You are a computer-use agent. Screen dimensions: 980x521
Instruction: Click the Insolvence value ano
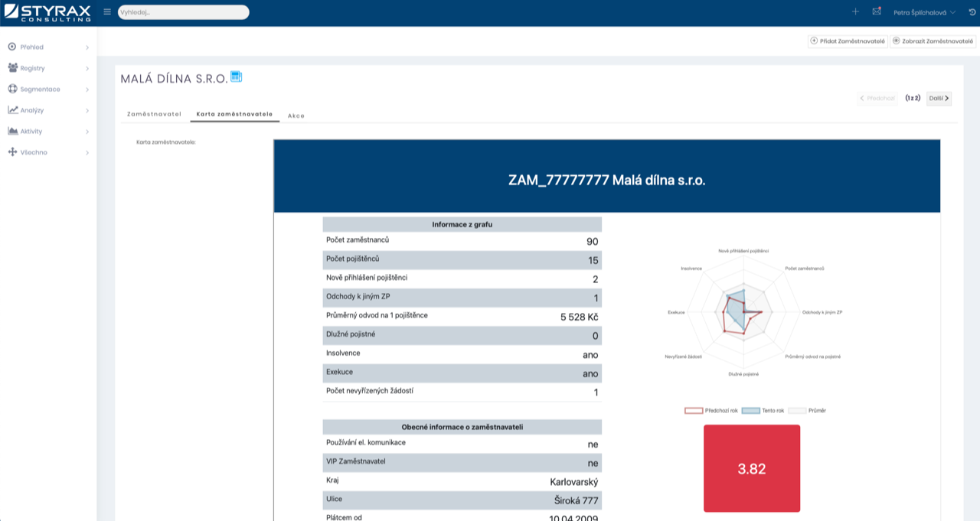[x=590, y=355]
